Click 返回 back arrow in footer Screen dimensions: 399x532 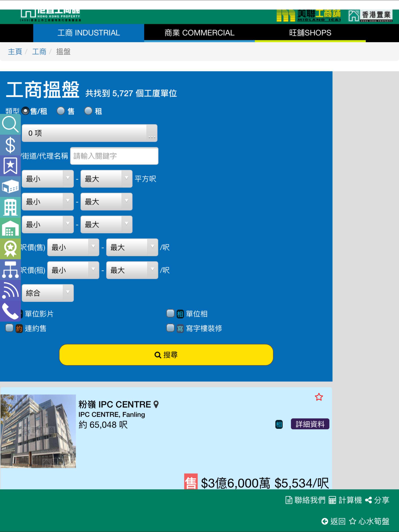333,521
